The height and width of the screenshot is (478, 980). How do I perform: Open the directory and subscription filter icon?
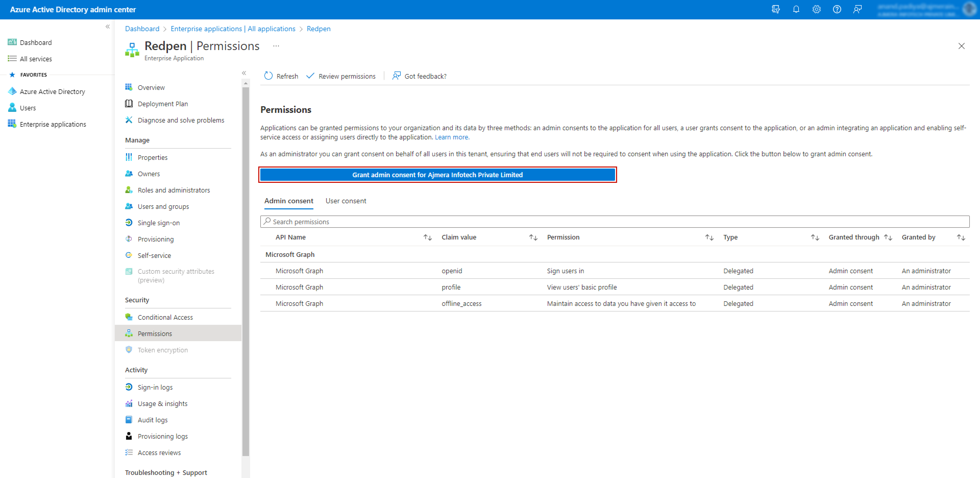[x=776, y=9]
